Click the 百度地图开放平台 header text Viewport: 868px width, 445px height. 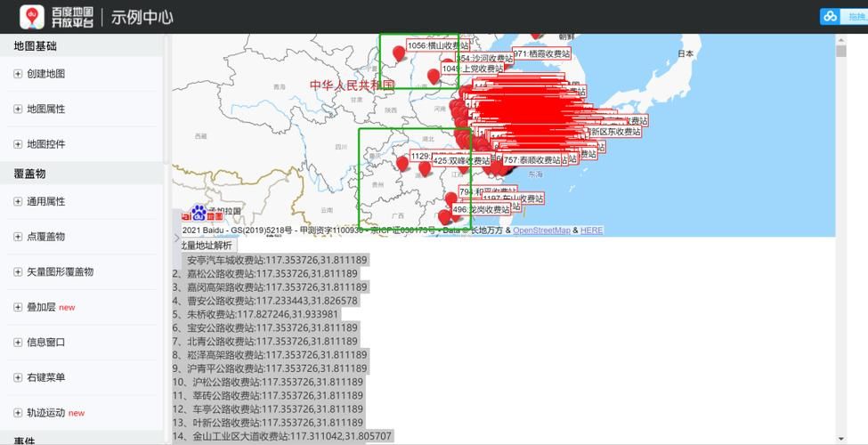(72, 17)
